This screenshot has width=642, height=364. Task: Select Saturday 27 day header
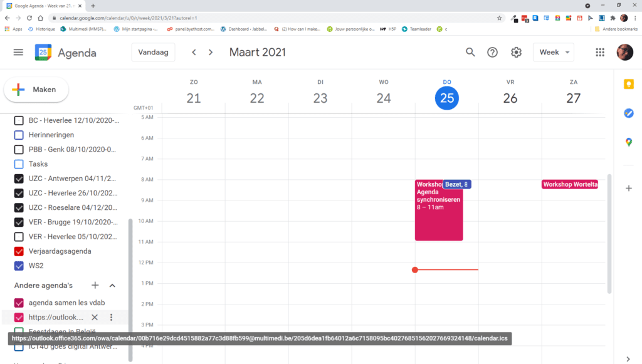click(573, 98)
